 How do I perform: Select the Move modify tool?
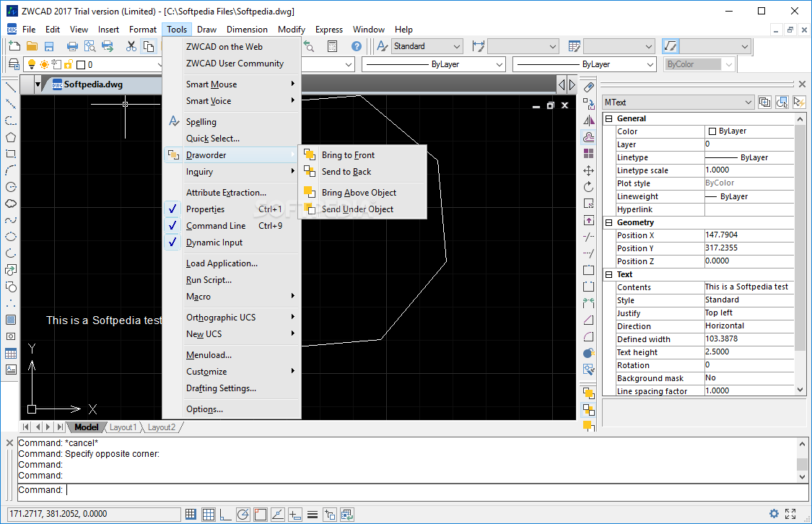click(589, 170)
